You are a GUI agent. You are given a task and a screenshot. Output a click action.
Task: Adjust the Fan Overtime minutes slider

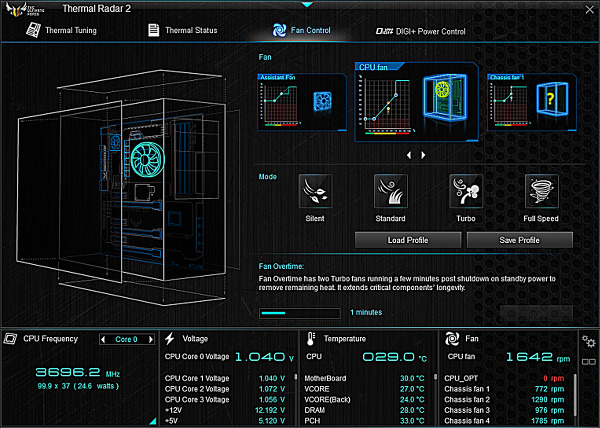point(300,313)
